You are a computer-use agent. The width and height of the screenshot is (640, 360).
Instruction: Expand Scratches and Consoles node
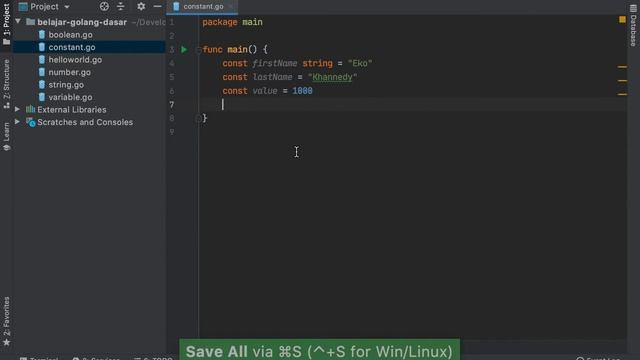[x=18, y=122]
